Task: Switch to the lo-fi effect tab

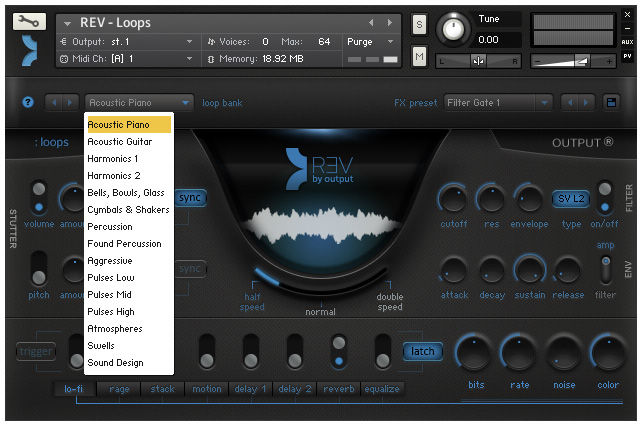Action: [74, 389]
